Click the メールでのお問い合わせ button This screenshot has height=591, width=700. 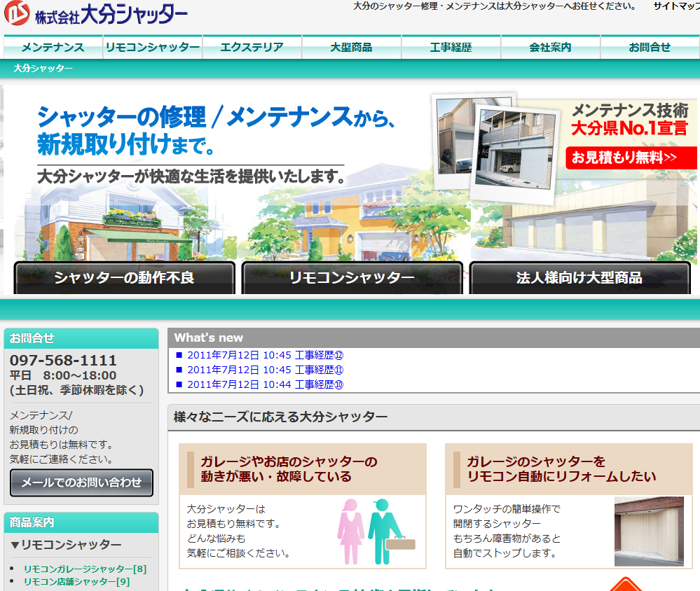[x=81, y=482]
